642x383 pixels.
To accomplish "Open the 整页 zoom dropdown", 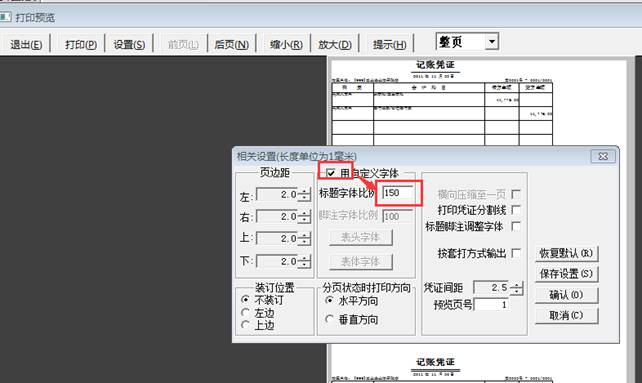I will (492, 41).
